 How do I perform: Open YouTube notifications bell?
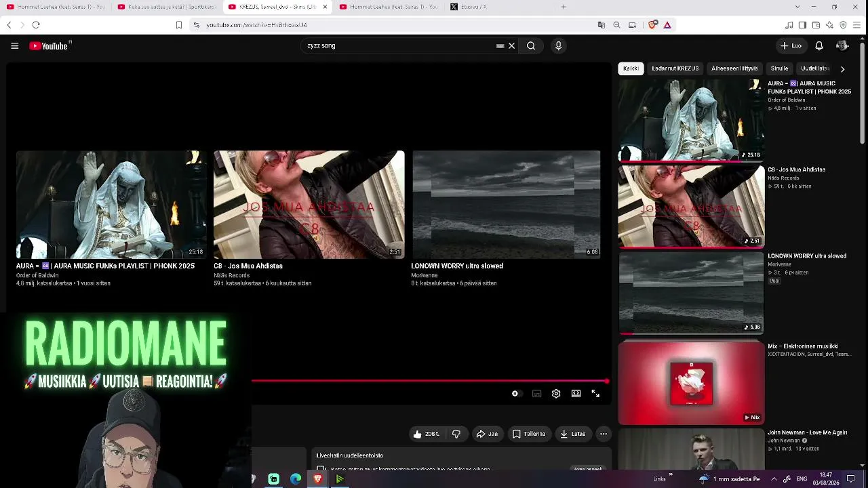819,46
